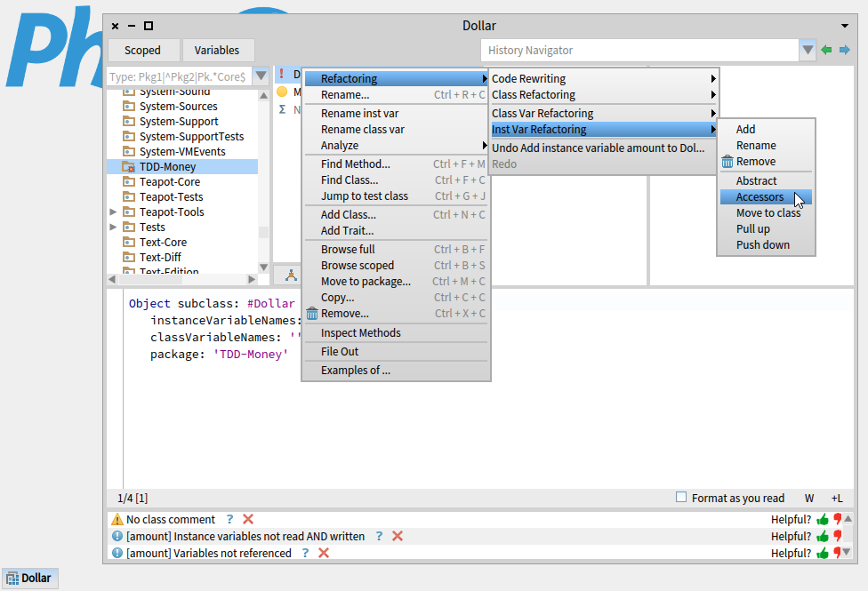Thumbs up for Variables not referenced

coord(823,553)
